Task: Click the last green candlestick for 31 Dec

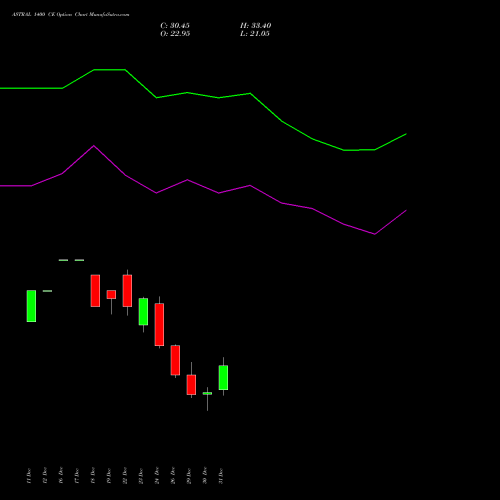Action: click(x=223, y=378)
